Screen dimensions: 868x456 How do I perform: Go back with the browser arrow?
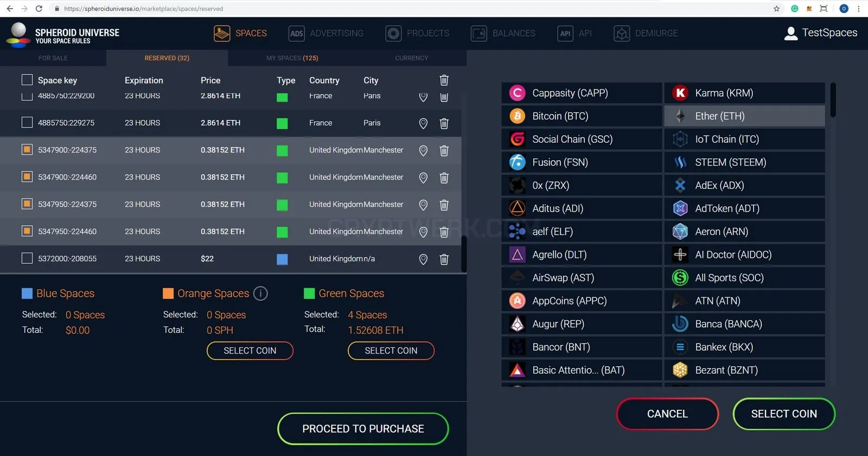point(10,9)
